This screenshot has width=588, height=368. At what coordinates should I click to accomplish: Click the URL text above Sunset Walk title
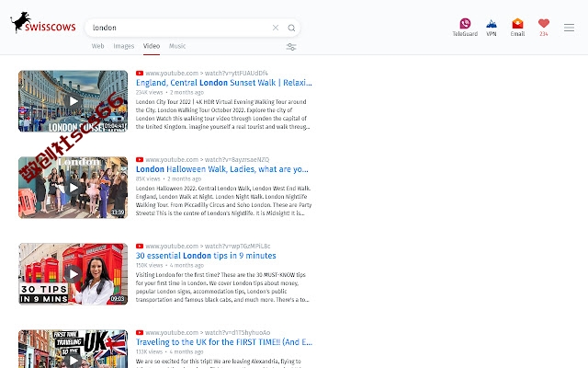coord(207,74)
